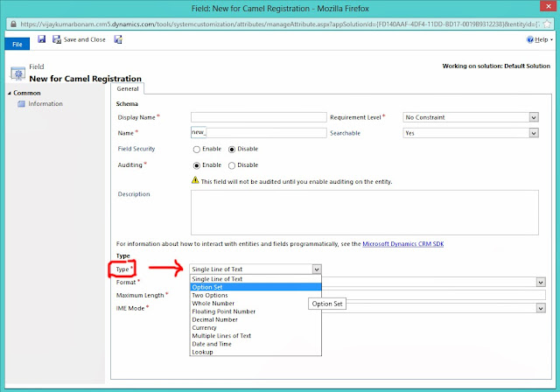Choose Two Options from Type list
The height and width of the screenshot is (392, 560).
tap(255, 295)
